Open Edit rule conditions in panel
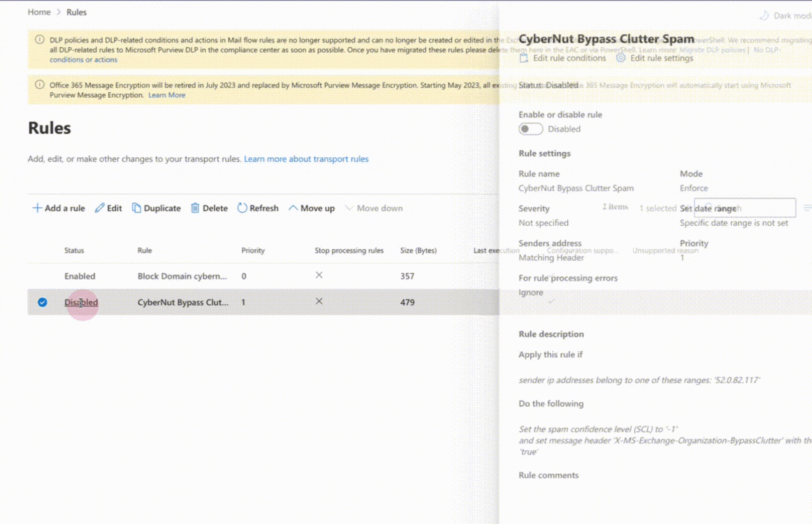This screenshot has height=524, width=812. point(563,58)
